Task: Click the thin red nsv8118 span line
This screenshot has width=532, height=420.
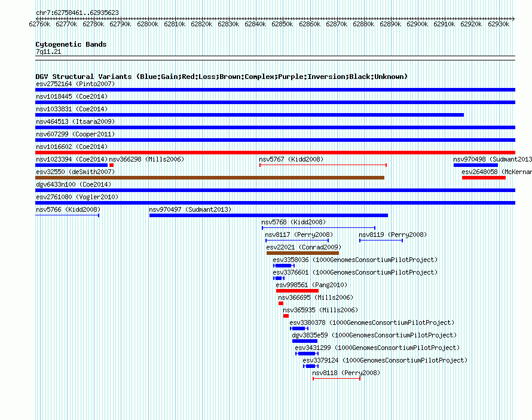Action: click(337, 379)
